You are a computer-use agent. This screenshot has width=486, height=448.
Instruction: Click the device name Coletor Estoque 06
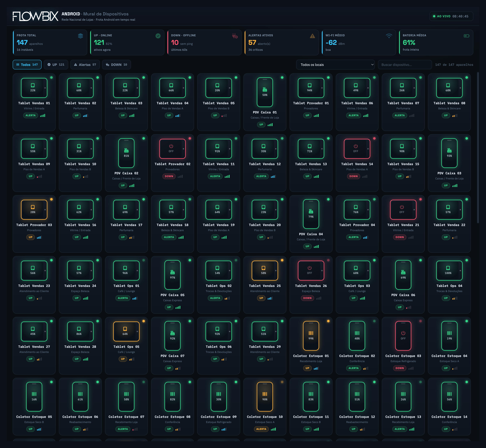coord(80,417)
